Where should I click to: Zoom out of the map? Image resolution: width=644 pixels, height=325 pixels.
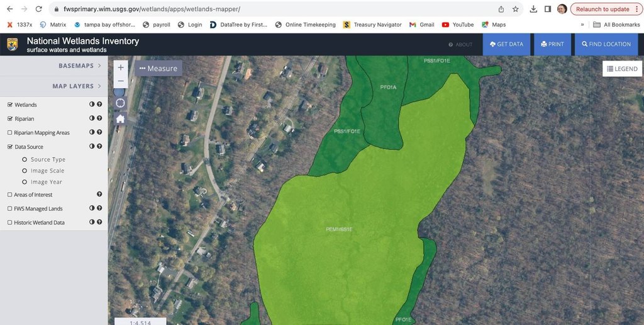121,81
